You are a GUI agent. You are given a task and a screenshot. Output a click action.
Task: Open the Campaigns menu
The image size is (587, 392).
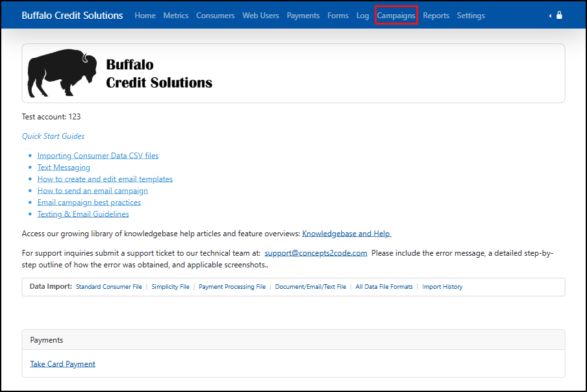point(396,16)
